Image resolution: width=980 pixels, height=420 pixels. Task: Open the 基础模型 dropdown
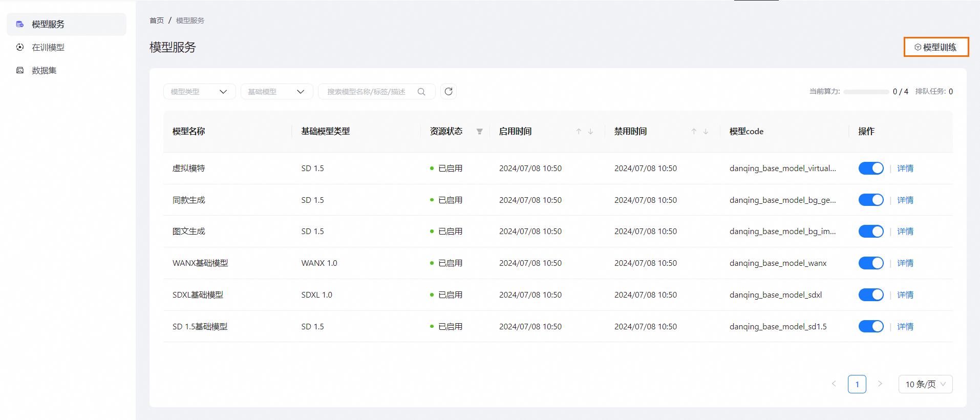click(276, 92)
